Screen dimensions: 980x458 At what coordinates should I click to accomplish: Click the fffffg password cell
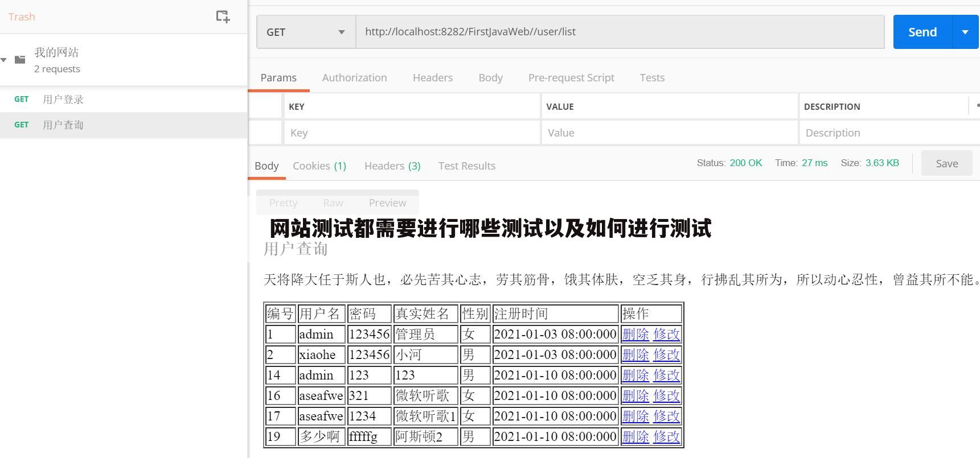[x=369, y=436]
